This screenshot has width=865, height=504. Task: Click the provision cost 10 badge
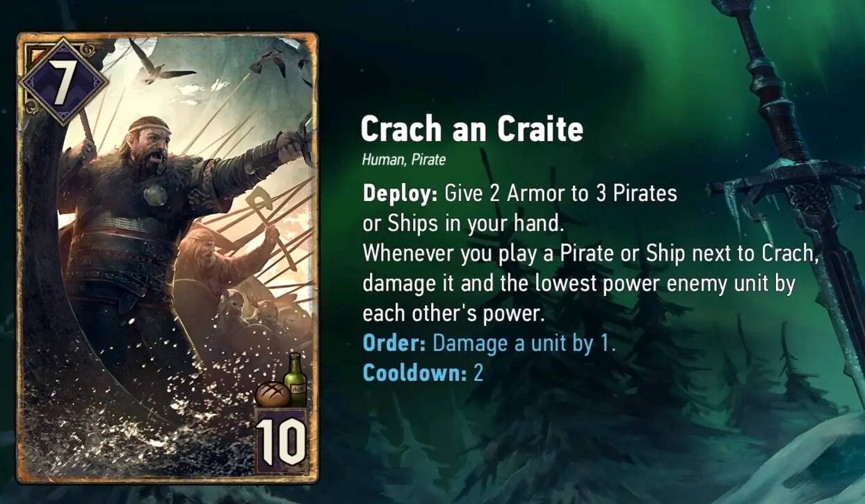[282, 440]
